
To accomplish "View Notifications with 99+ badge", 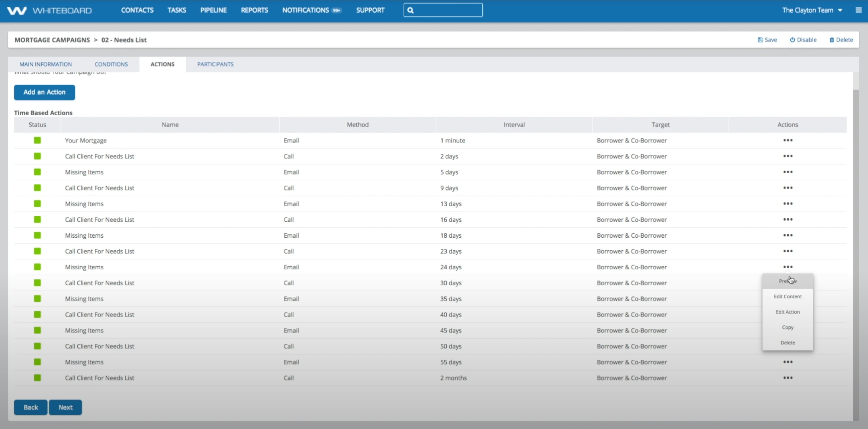I will click(x=312, y=10).
